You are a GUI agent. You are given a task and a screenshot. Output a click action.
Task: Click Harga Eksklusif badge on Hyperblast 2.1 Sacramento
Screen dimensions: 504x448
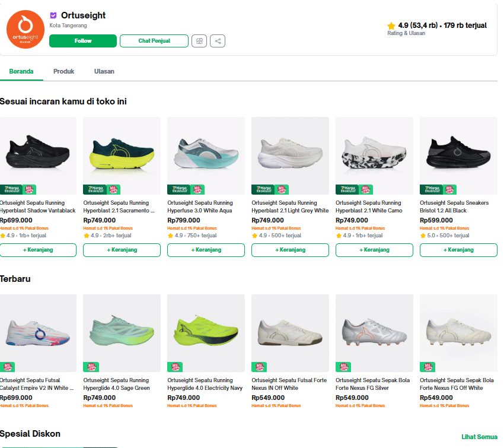pyautogui.click(x=95, y=189)
